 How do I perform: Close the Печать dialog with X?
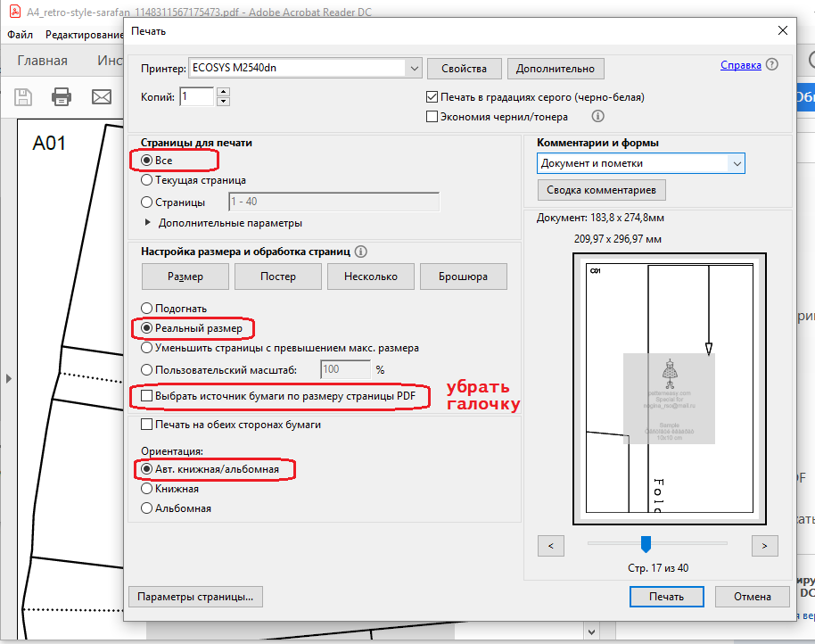(x=783, y=30)
